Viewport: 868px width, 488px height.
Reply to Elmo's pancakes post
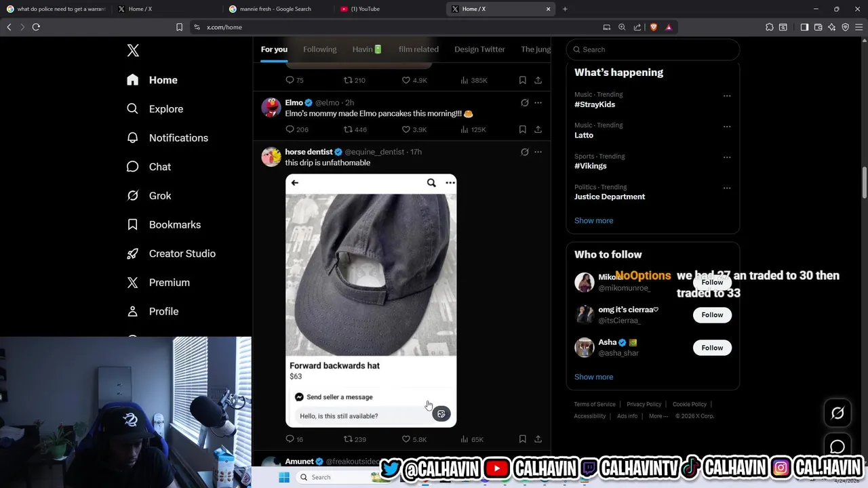296,129
